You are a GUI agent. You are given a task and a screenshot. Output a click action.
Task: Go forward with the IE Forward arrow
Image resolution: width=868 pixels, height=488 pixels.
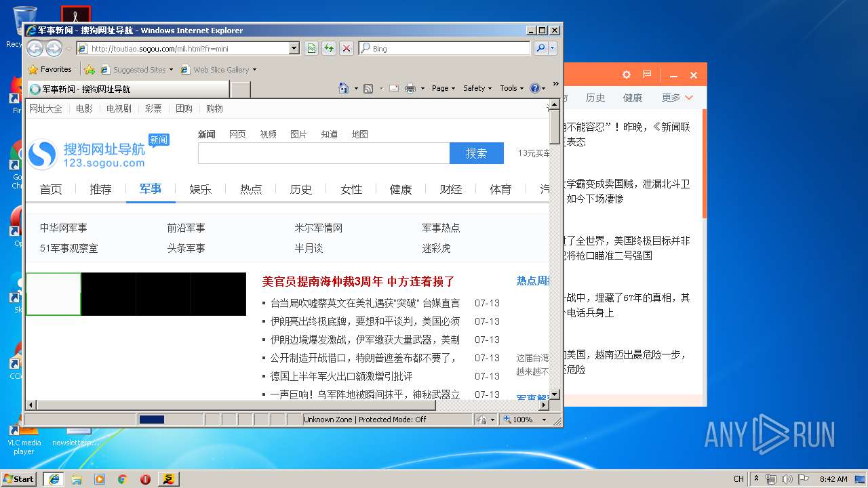point(54,48)
